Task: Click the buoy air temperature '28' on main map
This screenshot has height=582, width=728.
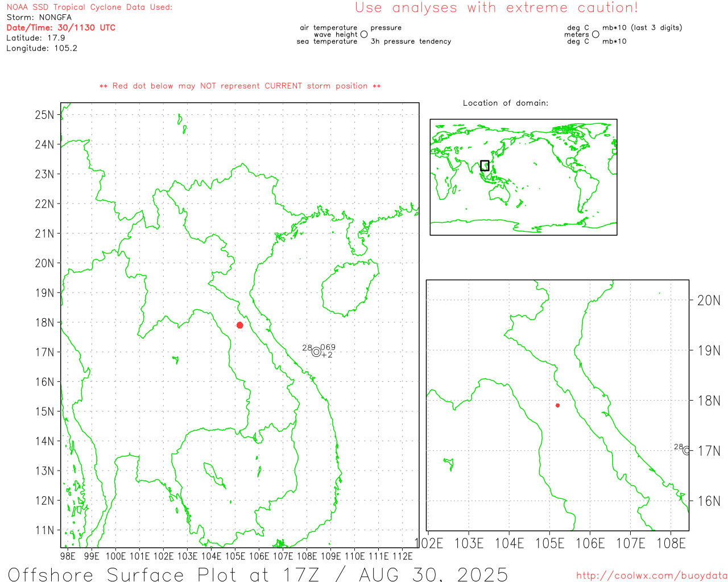Action: coord(307,348)
